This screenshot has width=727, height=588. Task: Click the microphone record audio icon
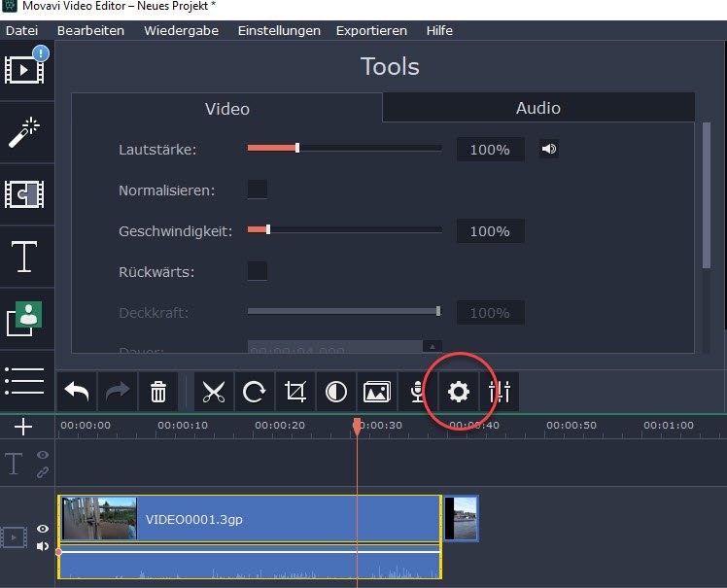pyautogui.click(x=417, y=392)
